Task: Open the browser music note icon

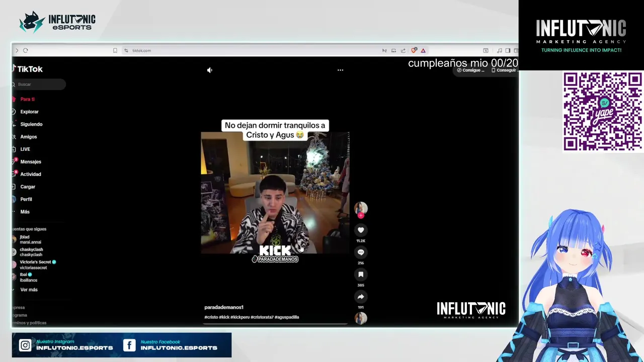Action: point(499,50)
